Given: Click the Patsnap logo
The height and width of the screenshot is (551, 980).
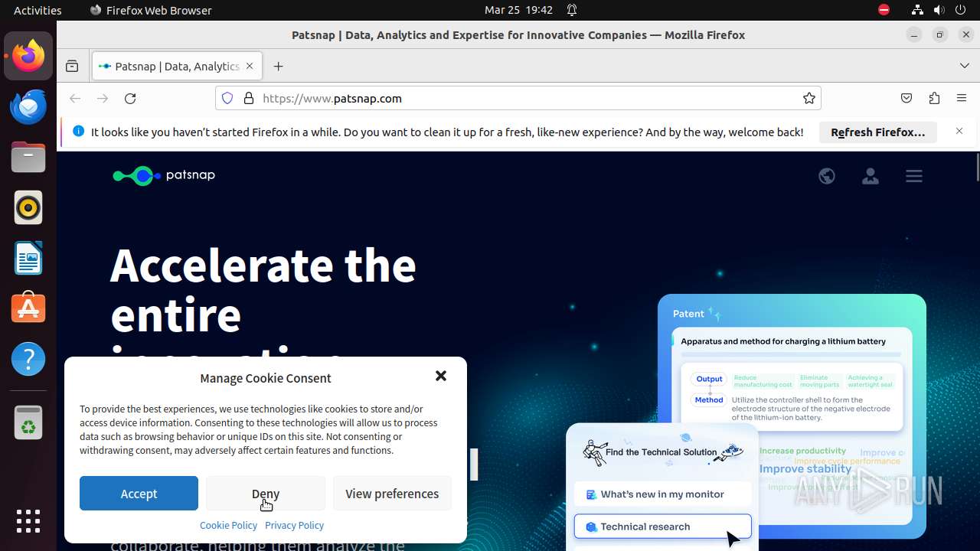Looking at the screenshot, I should pyautogui.click(x=164, y=176).
